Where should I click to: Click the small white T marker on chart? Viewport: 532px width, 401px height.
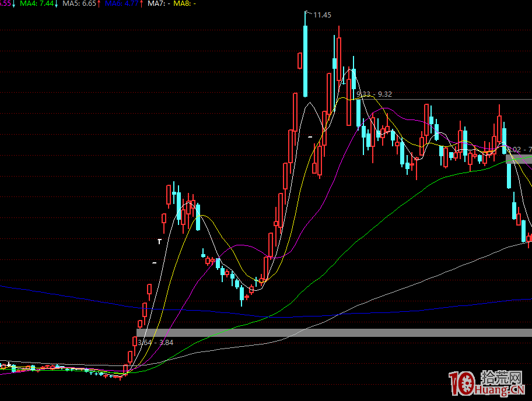[x=159, y=240]
